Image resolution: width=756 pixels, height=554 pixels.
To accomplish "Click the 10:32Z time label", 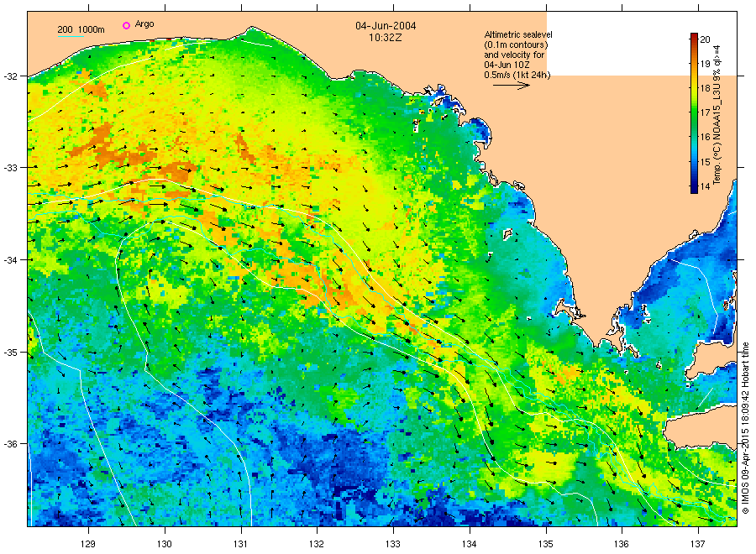I will pyautogui.click(x=386, y=38).
